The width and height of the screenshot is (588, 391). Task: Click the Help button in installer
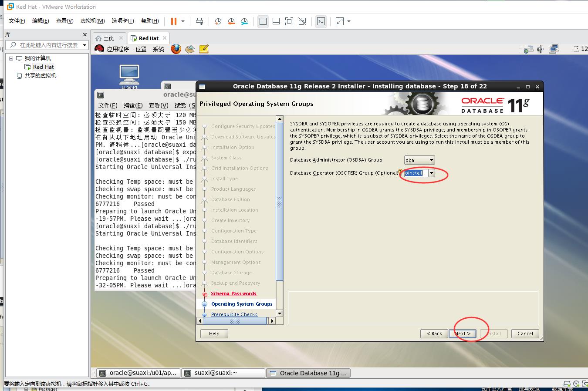214,334
